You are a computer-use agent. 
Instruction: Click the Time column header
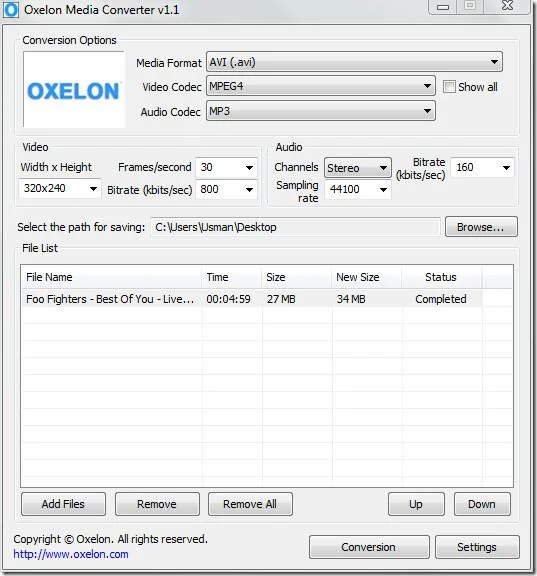coord(231,277)
